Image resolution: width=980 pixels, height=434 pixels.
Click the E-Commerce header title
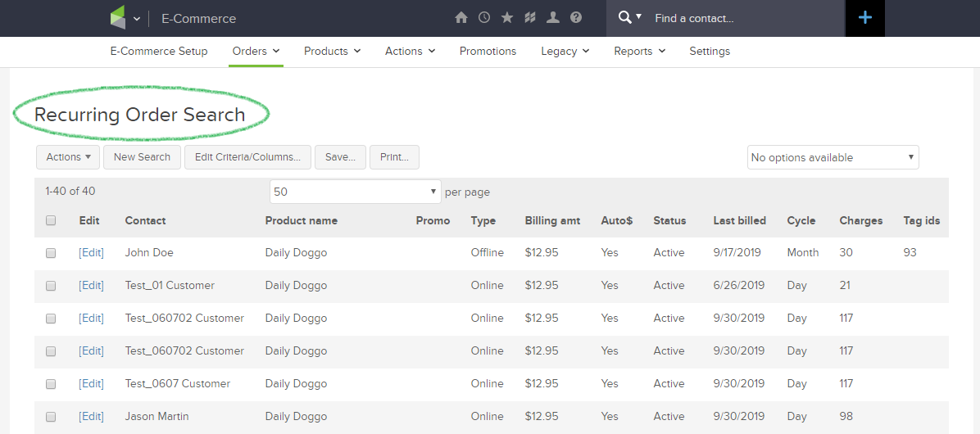click(199, 19)
